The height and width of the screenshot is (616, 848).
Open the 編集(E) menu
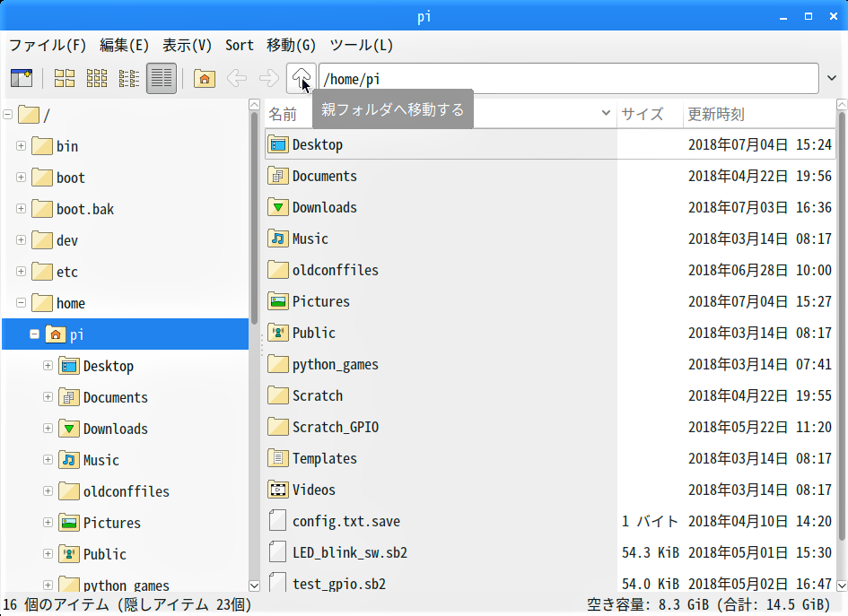[124, 45]
